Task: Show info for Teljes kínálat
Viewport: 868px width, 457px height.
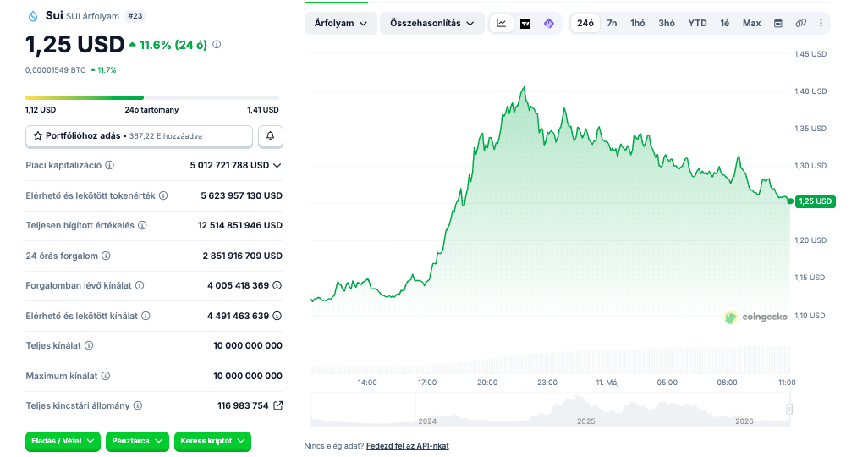Action: tap(89, 345)
